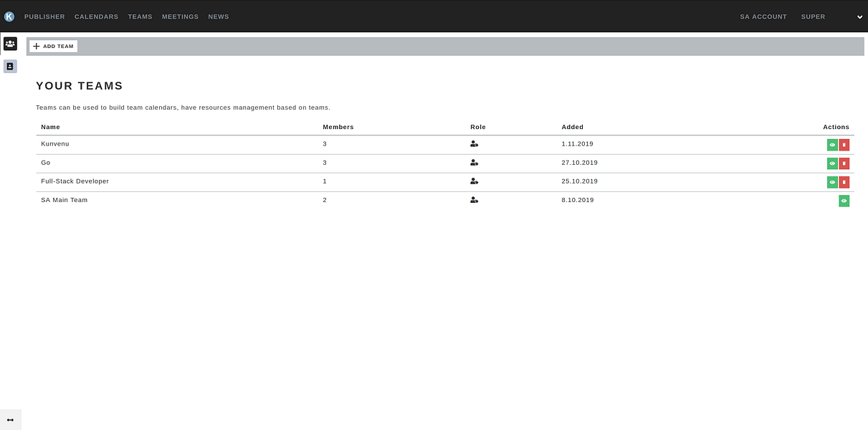This screenshot has height=430, width=868.
Task: Click role icon in the Go row
Action: point(474,163)
